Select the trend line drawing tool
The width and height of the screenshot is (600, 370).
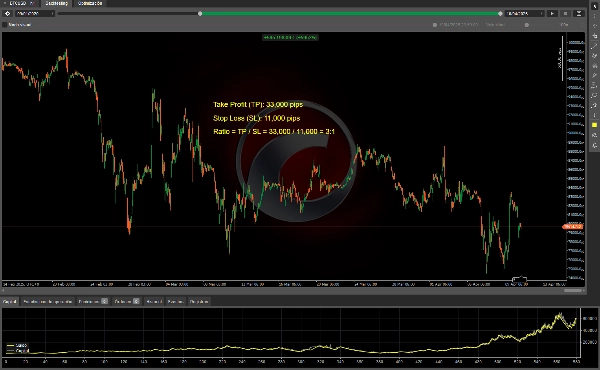tap(594, 46)
